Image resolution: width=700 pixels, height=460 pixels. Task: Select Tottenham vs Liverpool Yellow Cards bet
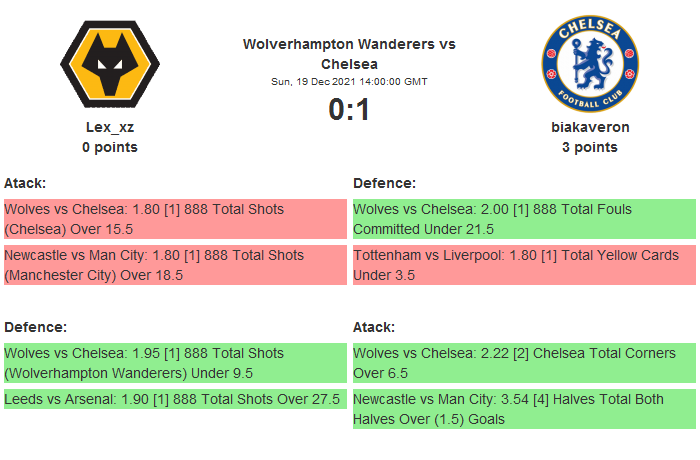(x=523, y=265)
